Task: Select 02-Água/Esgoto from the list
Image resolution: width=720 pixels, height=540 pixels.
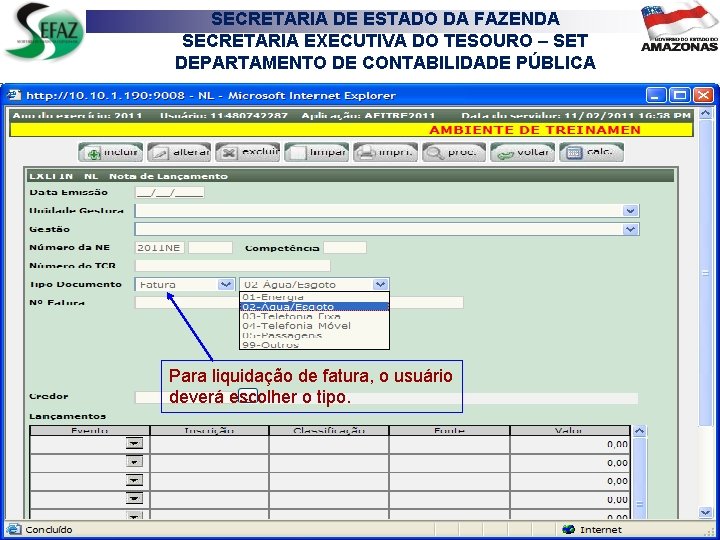Action: (x=315, y=306)
